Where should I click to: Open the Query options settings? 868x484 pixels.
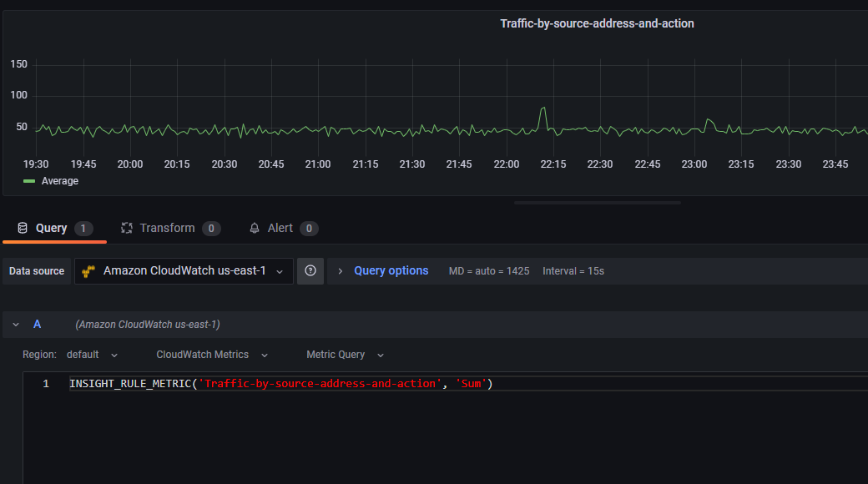(x=391, y=270)
